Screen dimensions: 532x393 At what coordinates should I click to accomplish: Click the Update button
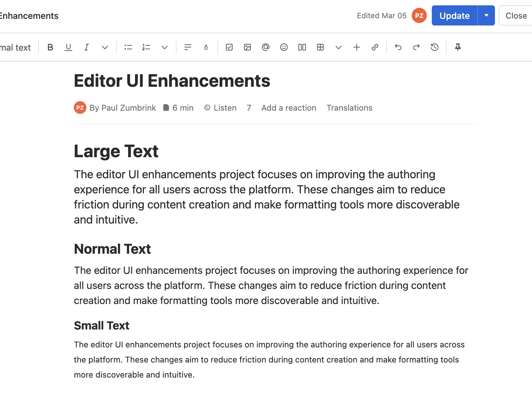coord(454,16)
